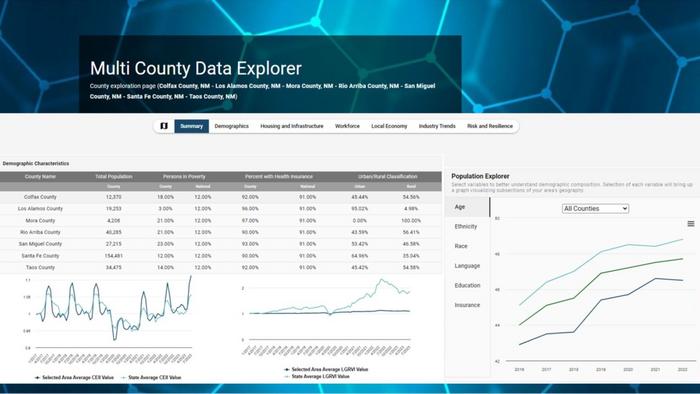Click the County Name column header
This screenshot has width=700, height=394.
point(40,177)
